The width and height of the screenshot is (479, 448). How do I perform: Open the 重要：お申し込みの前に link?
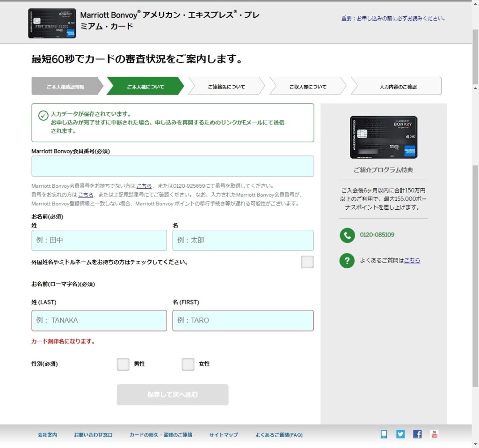tap(393, 18)
